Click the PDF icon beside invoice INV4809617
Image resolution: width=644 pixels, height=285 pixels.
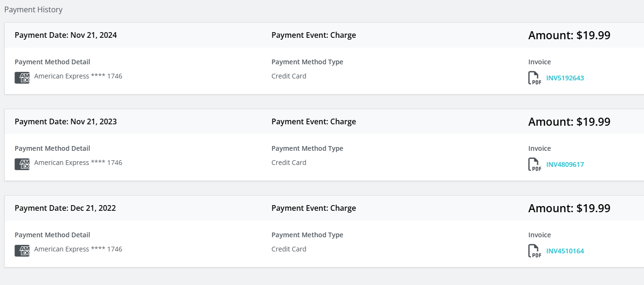[534, 164]
